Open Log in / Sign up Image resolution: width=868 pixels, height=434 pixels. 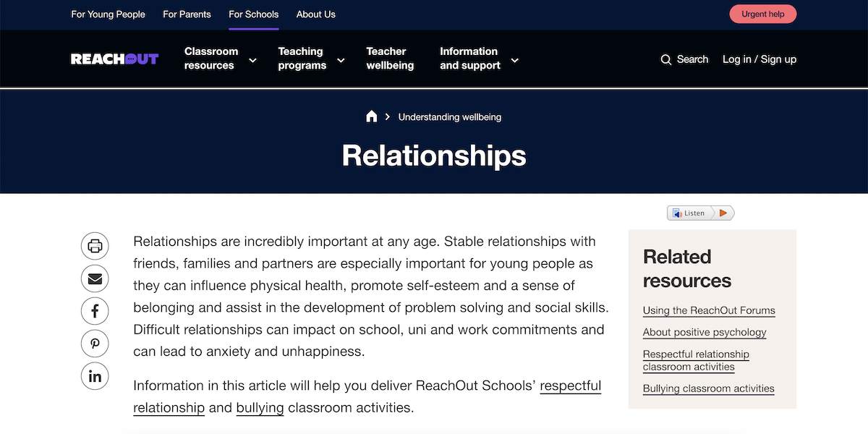tap(759, 59)
